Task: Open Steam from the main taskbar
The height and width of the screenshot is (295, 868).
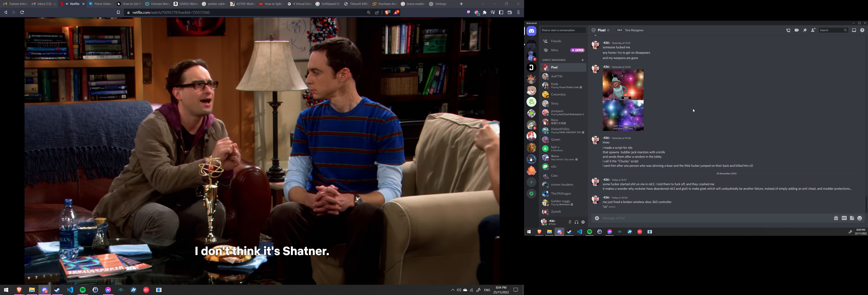Action: pyautogui.click(x=57, y=290)
